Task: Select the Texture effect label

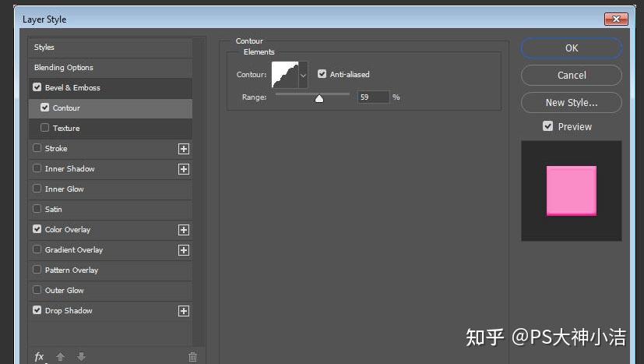Action: (x=66, y=129)
